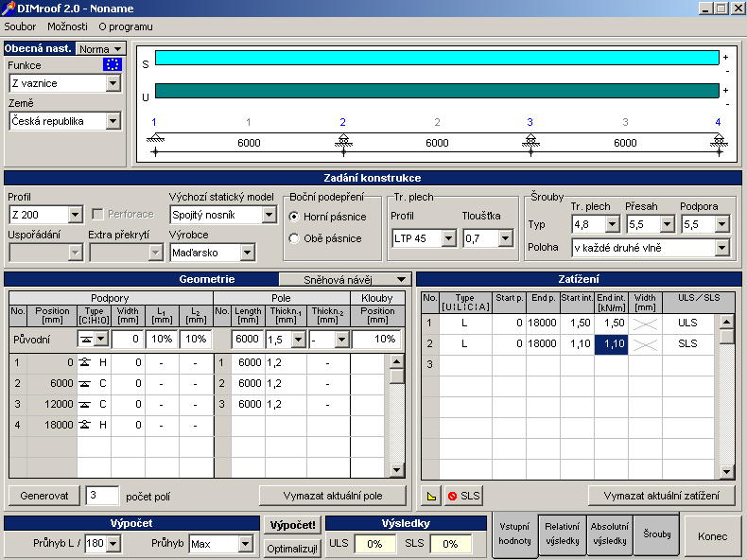Click support symbol 2 in the beam diagram
This screenshot has width=747, height=560.
pos(343,140)
